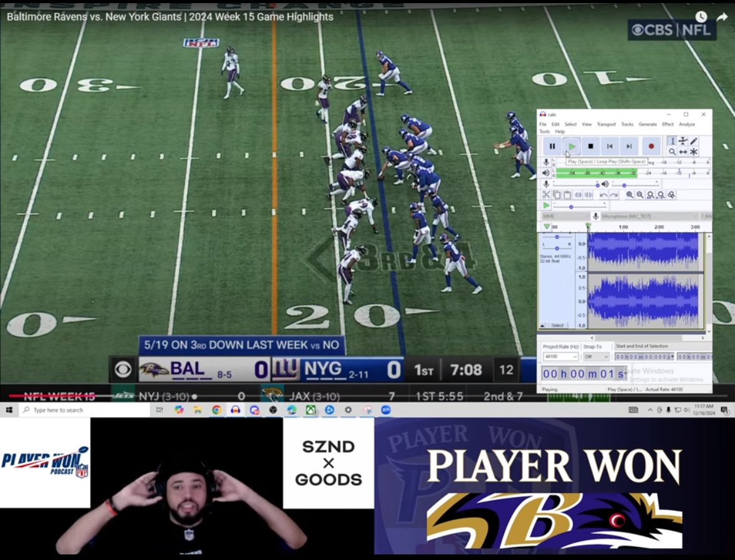
Task: Open the Microphone (MIC_TEST) device dropdown
Action: [x=649, y=216]
